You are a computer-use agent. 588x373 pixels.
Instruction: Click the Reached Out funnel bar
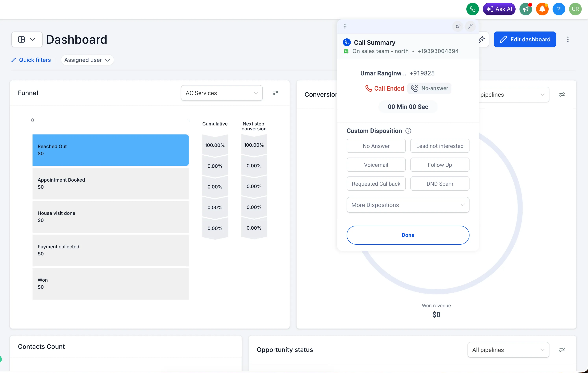point(111,150)
